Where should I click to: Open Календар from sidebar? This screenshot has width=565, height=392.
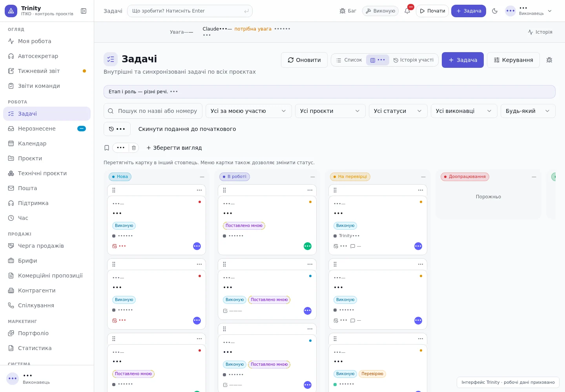(x=47, y=143)
